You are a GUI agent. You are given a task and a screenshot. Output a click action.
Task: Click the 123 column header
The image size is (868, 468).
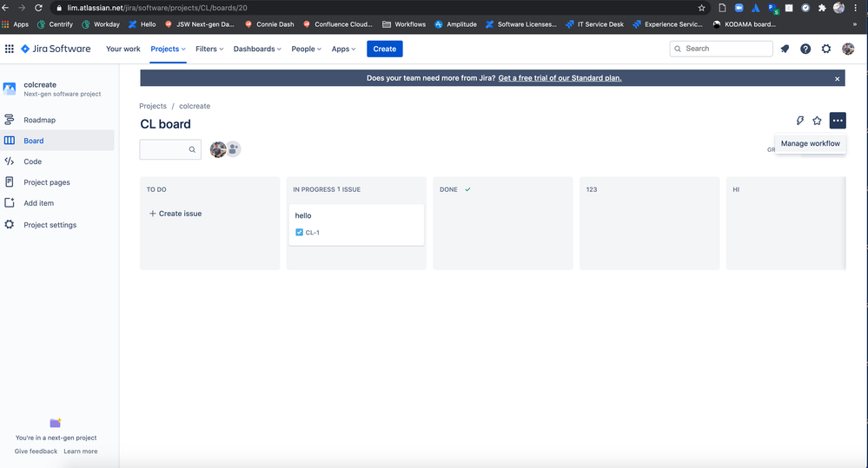592,189
